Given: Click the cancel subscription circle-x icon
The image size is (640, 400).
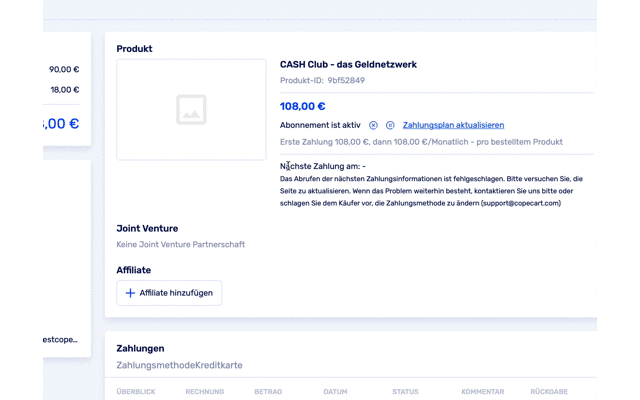Looking at the screenshot, I should (x=373, y=125).
